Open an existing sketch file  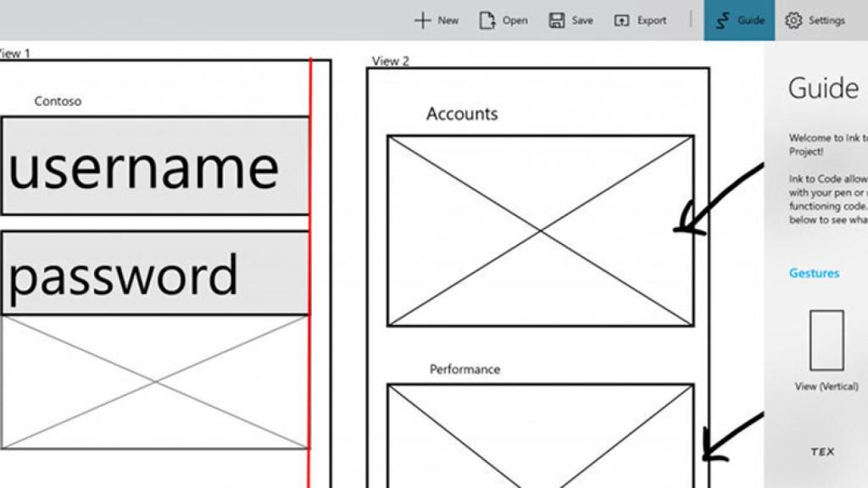[504, 19]
